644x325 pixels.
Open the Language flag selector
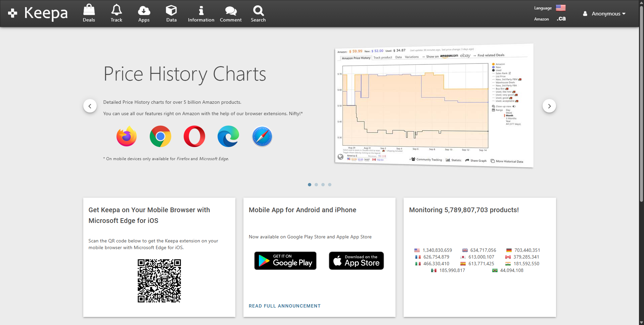click(560, 8)
